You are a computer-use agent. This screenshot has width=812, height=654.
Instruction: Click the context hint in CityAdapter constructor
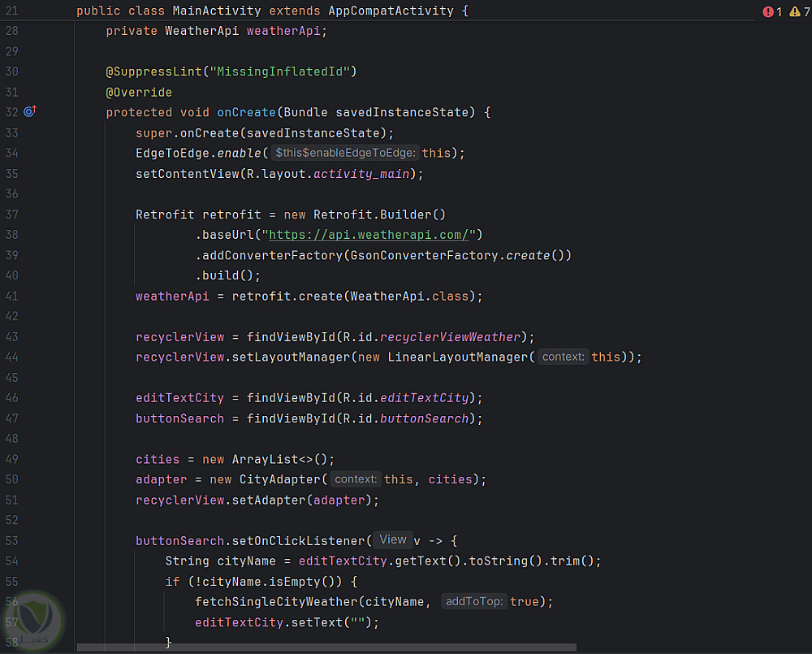click(355, 479)
